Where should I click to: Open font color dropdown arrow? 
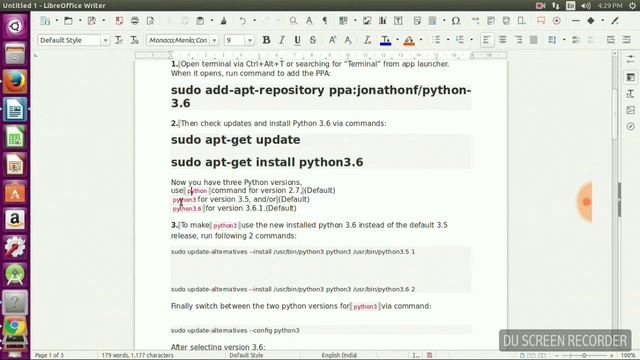[x=398, y=40]
